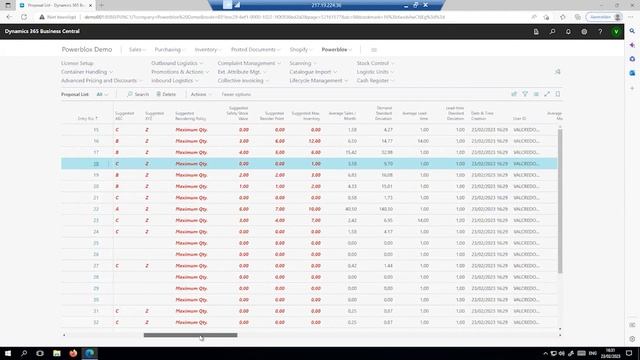Open Firefox from the taskbar

pos(73,353)
